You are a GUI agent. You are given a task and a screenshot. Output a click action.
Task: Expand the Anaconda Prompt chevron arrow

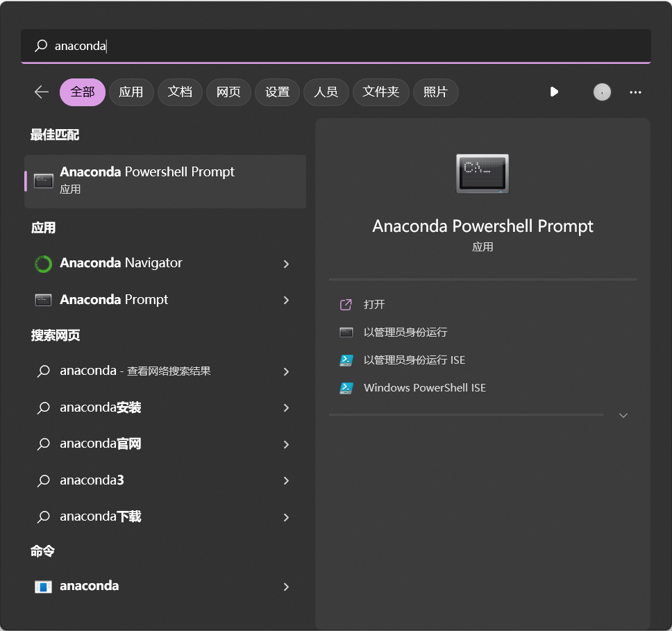286,300
